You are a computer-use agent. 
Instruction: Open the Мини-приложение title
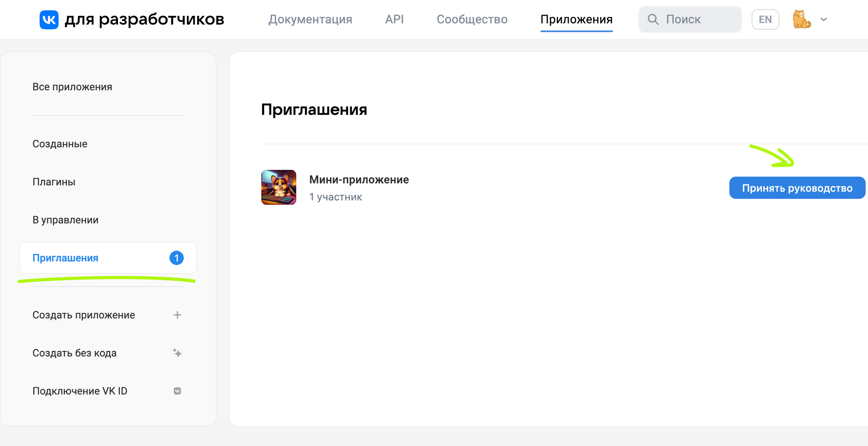click(359, 179)
